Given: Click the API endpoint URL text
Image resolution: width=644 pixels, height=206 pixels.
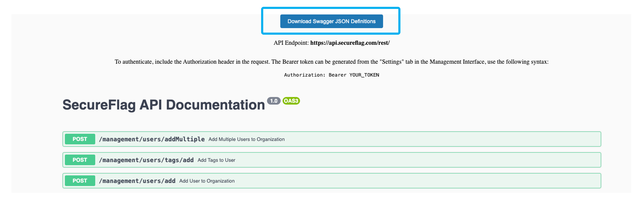Looking at the screenshot, I should point(350,43).
